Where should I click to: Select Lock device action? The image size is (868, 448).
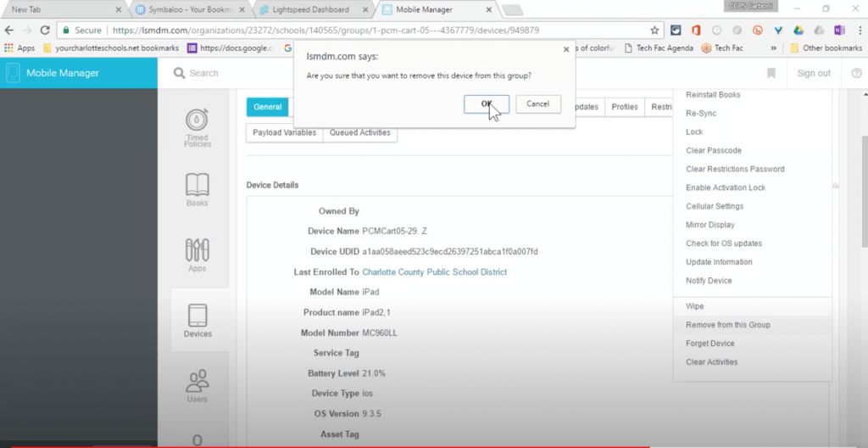(694, 132)
